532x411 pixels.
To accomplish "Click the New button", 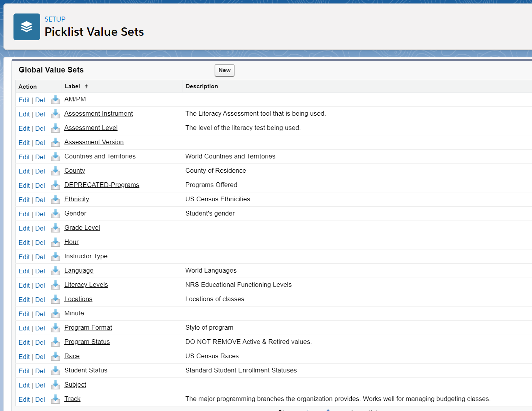I will click(224, 70).
